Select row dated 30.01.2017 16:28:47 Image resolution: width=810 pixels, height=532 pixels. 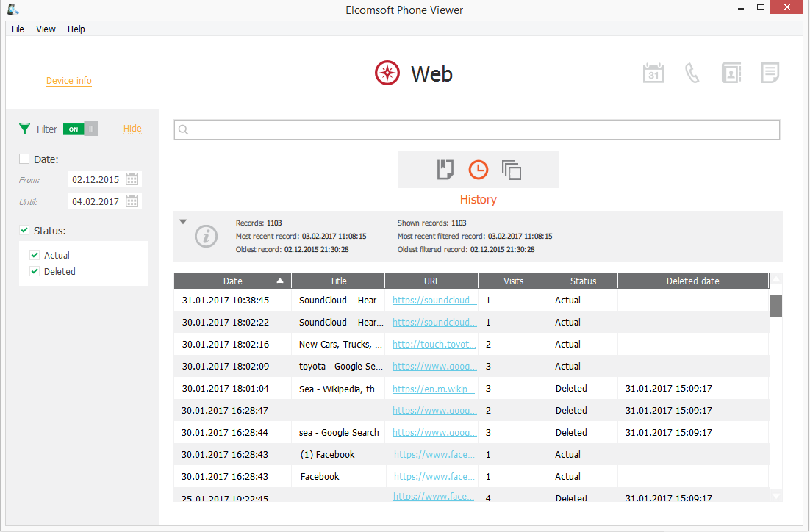pyautogui.click(x=472, y=410)
